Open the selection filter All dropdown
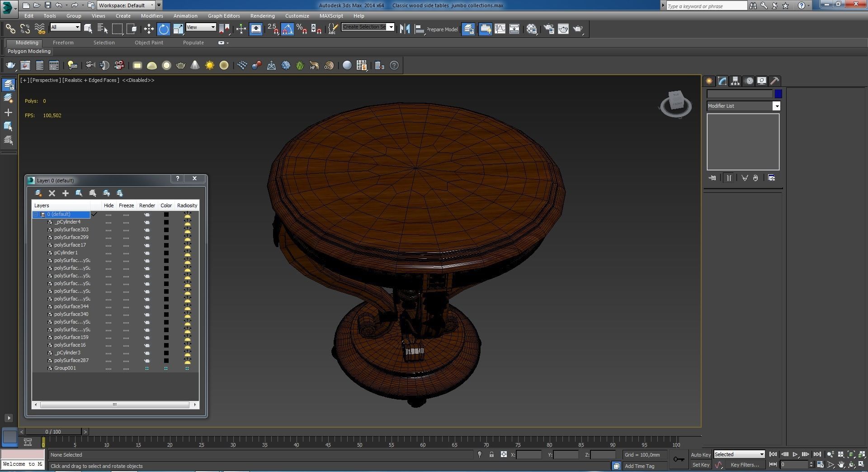868x472 pixels. [x=65, y=27]
